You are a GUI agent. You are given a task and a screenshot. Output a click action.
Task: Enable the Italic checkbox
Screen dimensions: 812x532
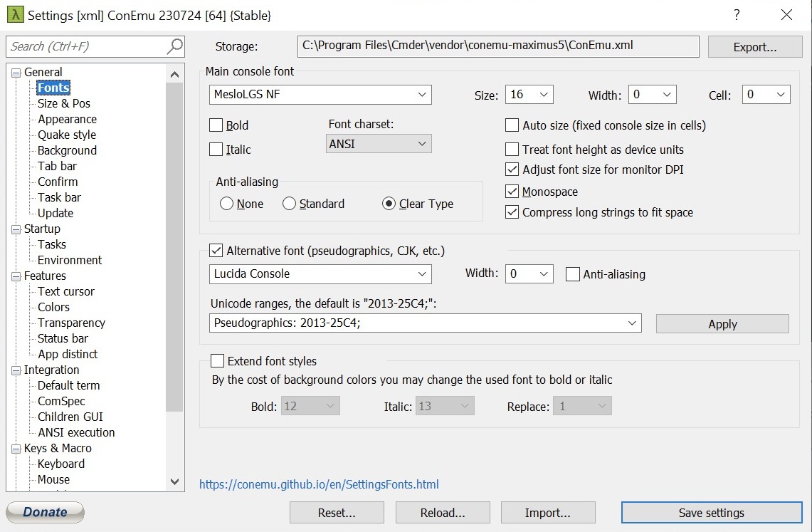(x=216, y=149)
